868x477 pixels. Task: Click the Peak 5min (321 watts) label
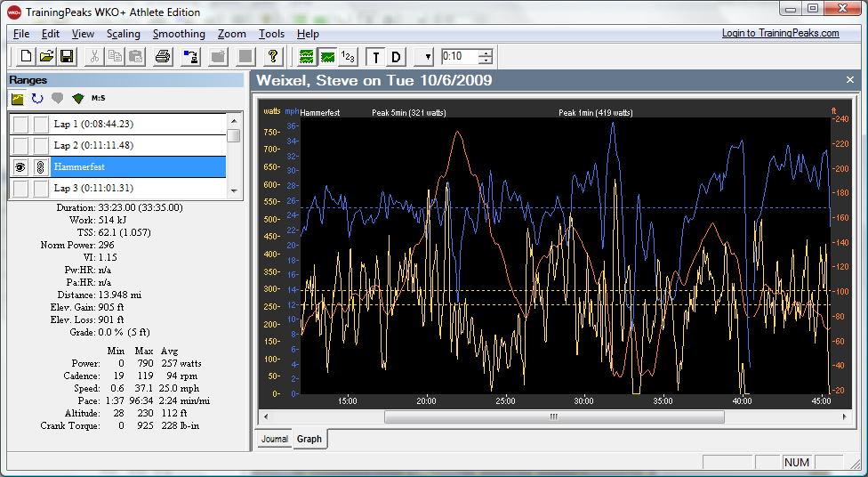(x=409, y=112)
